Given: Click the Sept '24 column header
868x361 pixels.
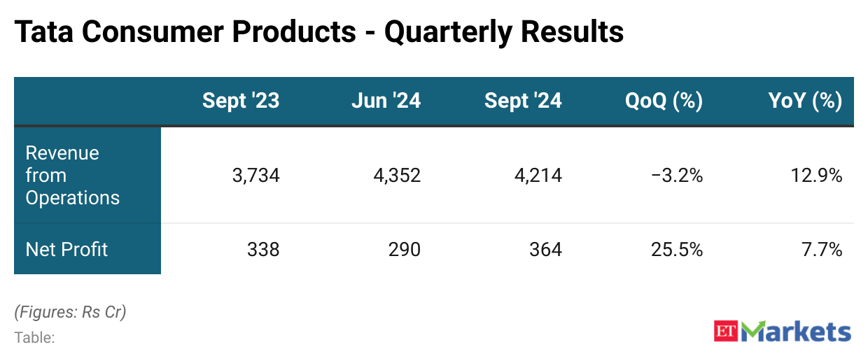Looking at the screenshot, I should point(522,101).
